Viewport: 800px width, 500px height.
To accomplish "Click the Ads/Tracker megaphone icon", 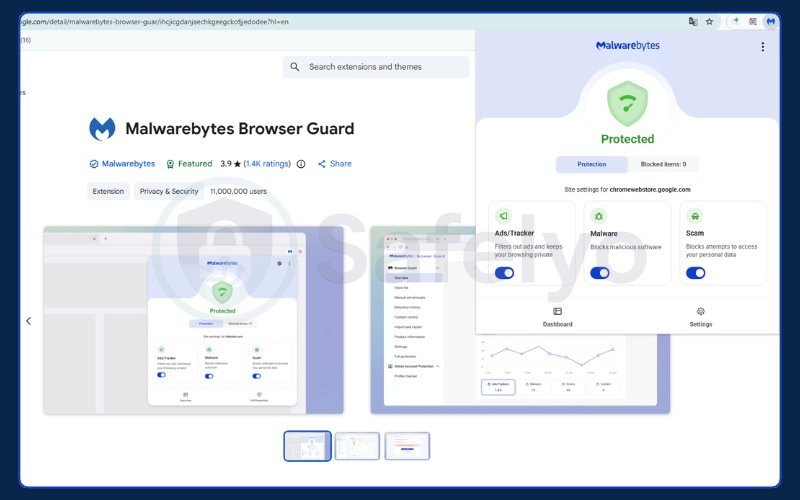I will pos(503,216).
